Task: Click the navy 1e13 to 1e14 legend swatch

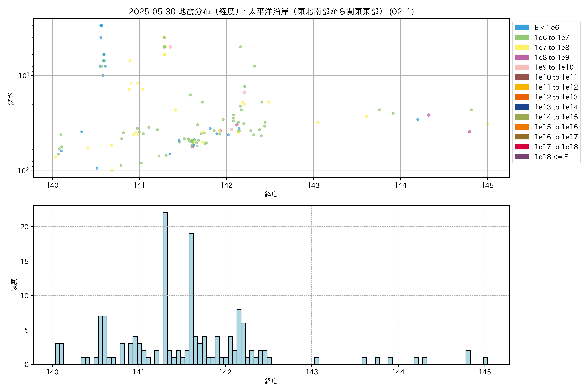Action: pyautogui.click(x=522, y=107)
